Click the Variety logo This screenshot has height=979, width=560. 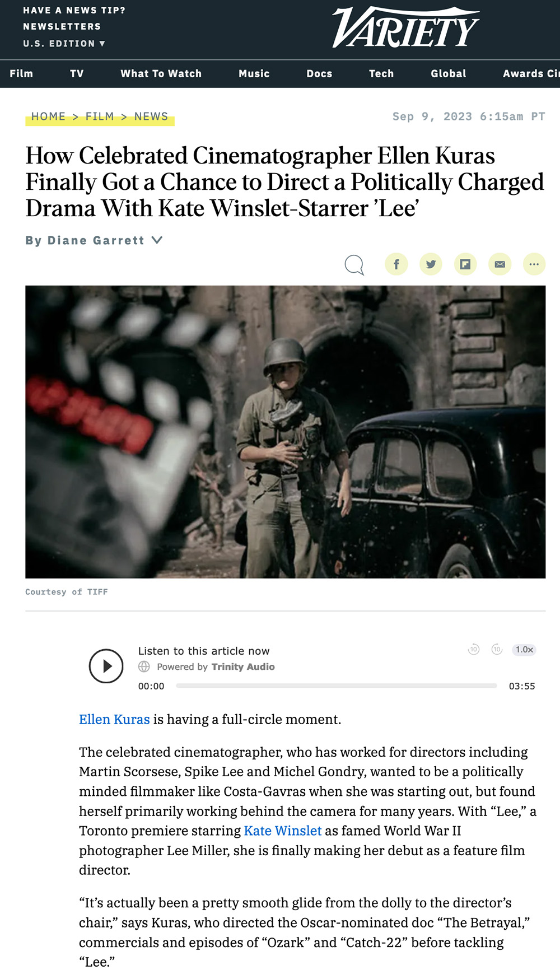point(405,27)
